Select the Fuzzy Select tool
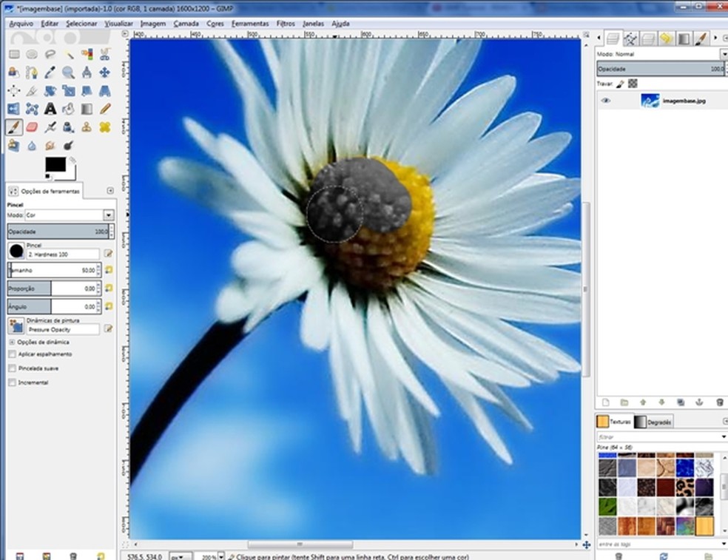Viewport: 728px width, 560px height. click(70, 54)
